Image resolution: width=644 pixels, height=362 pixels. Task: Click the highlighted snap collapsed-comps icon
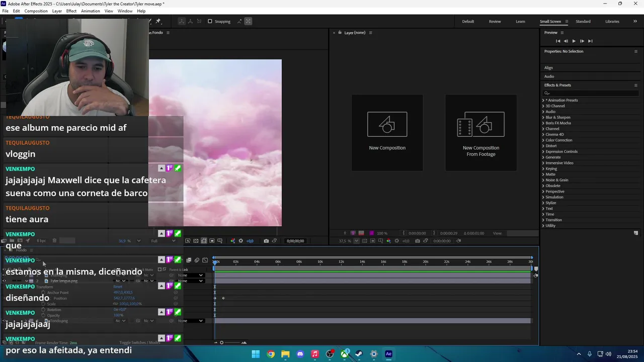pos(248,21)
